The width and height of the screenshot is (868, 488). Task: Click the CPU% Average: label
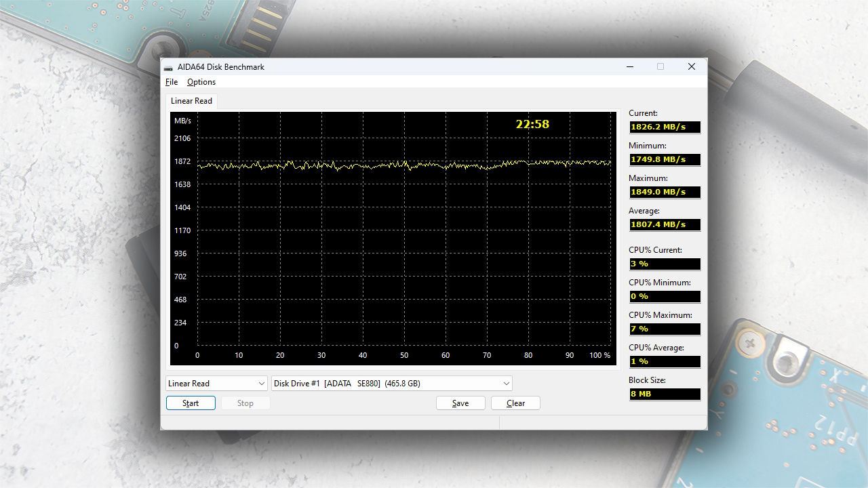coord(656,348)
